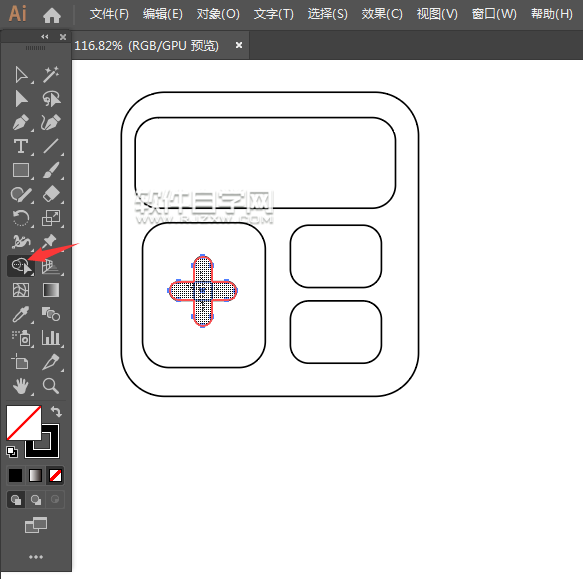Open the Change Screen Mode options

click(x=36, y=525)
